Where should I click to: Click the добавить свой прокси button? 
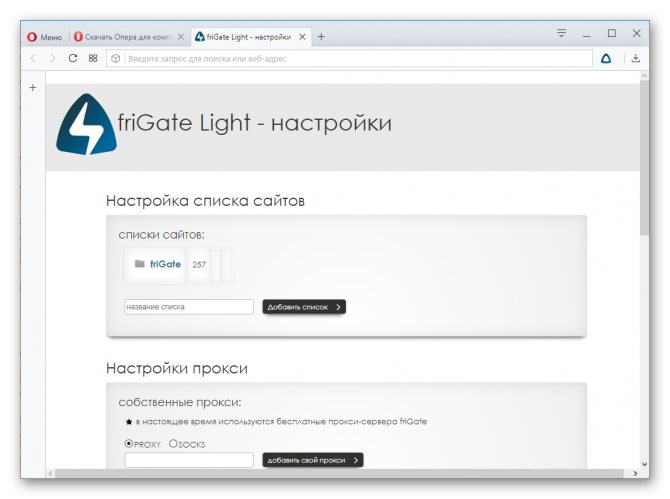313,460
